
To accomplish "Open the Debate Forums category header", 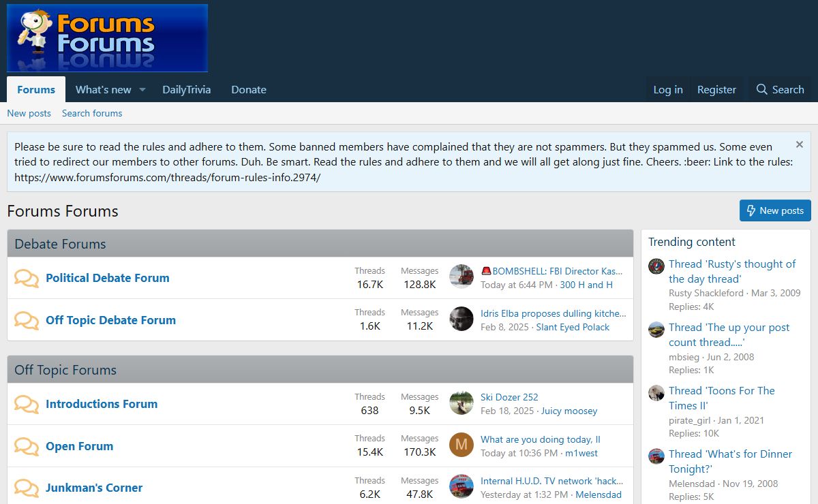I will (x=61, y=244).
